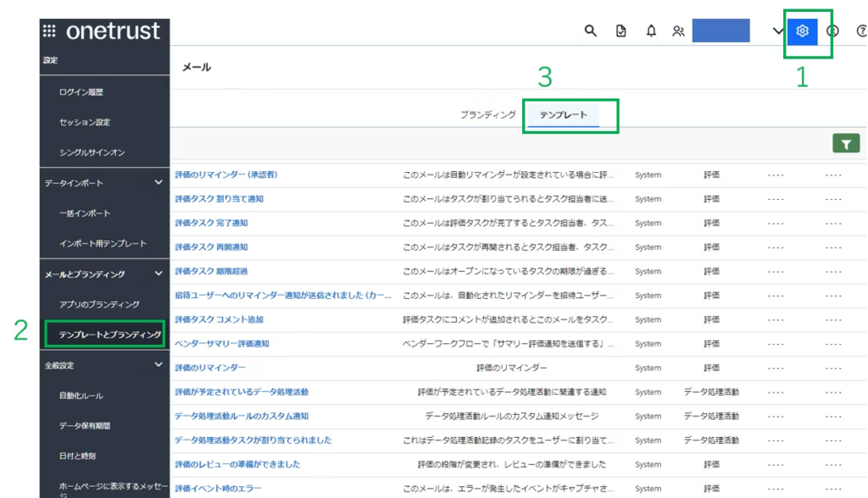Viewport: 868px width, 498px height.
Task: Open the ベンダーサマリー評価通知 template link
Action: pos(221,344)
